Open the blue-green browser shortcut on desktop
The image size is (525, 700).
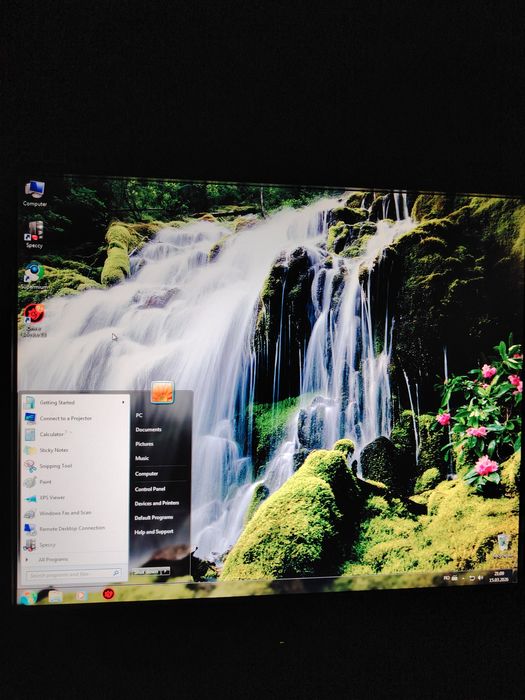(x=34, y=276)
